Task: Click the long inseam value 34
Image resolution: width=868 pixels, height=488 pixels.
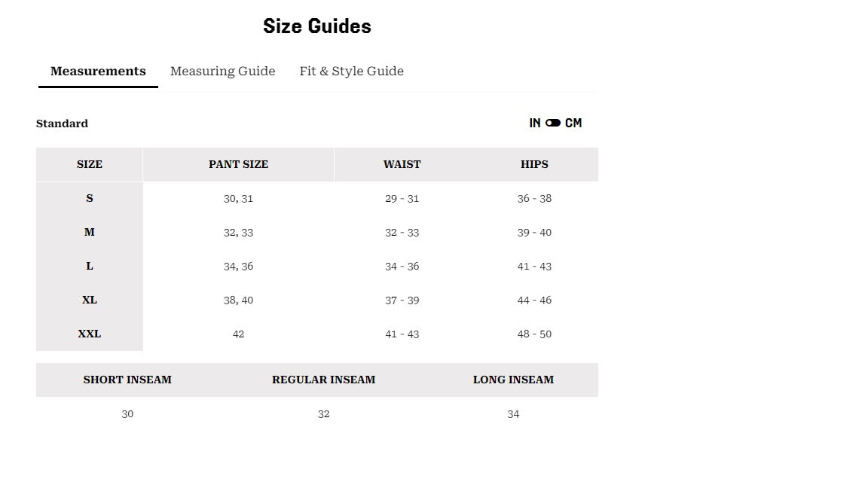Action: click(513, 414)
